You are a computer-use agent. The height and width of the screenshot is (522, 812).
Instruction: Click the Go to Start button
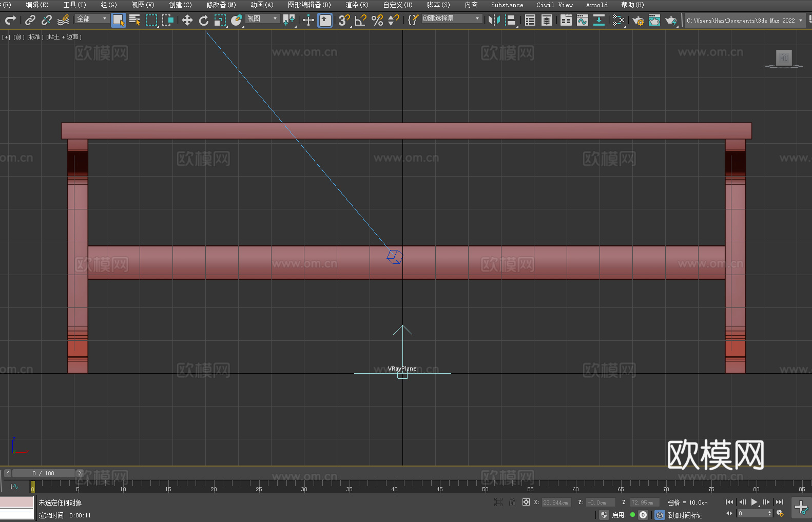coord(729,502)
